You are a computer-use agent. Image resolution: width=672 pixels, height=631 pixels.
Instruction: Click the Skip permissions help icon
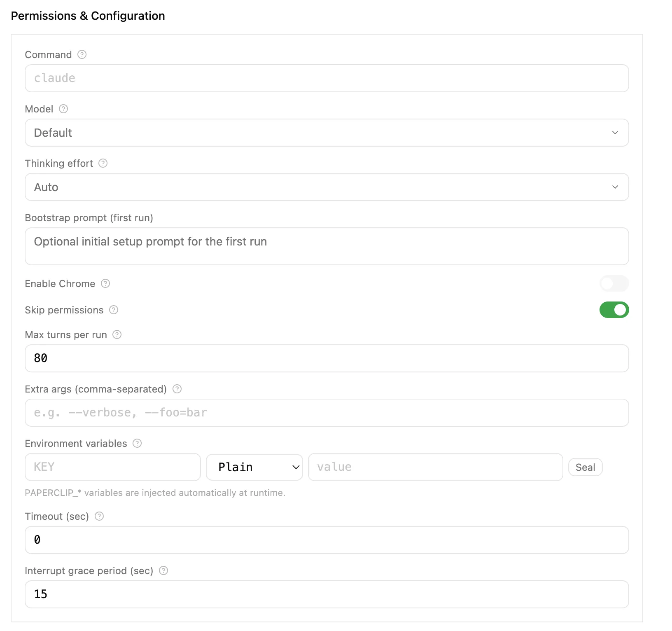pyautogui.click(x=114, y=310)
